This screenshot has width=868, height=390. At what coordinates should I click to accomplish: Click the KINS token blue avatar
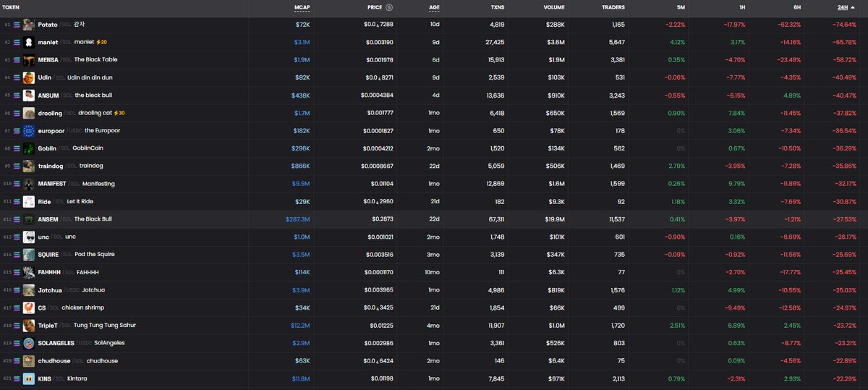[x=29, y=378]
